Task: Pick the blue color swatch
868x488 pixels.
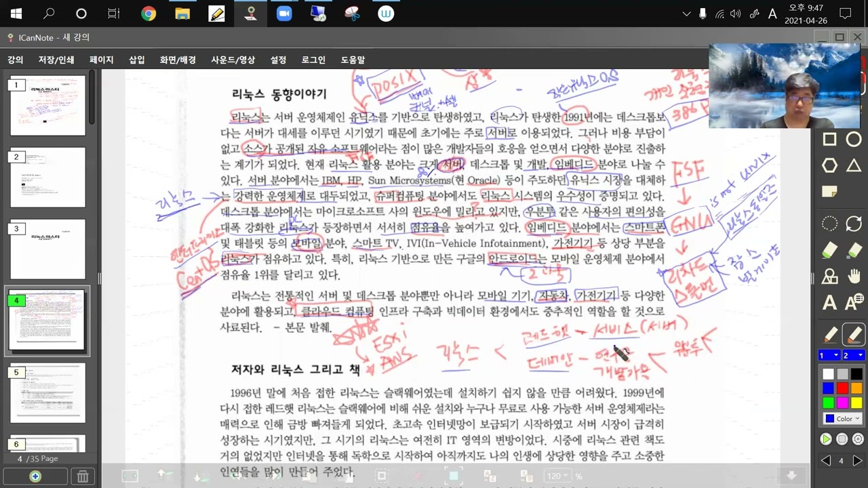Action: tap(828, 388)
